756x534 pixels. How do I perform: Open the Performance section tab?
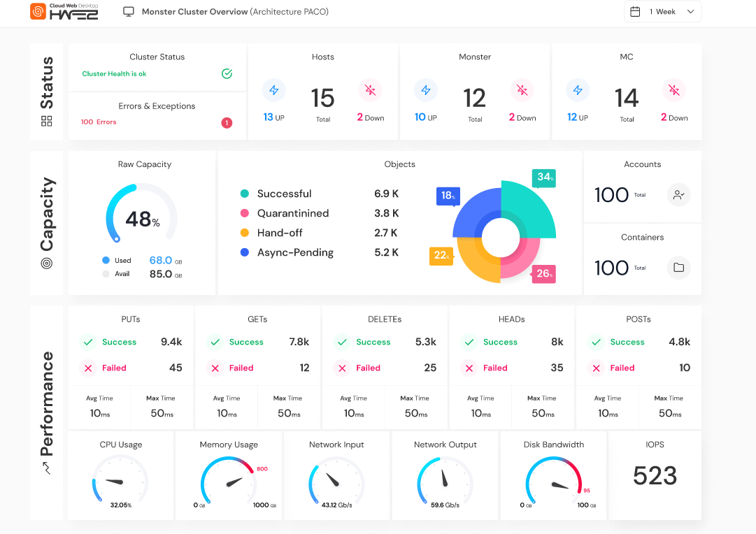(46, 412)
